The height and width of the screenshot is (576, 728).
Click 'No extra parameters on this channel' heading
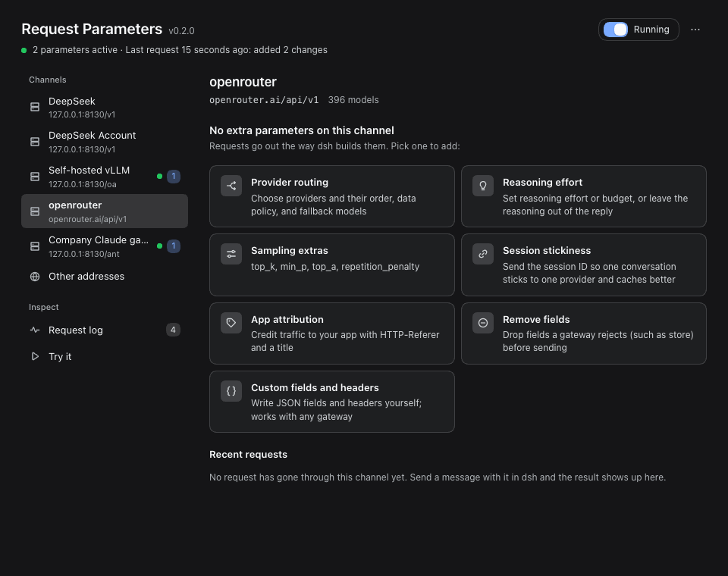(x=302, y=130)
